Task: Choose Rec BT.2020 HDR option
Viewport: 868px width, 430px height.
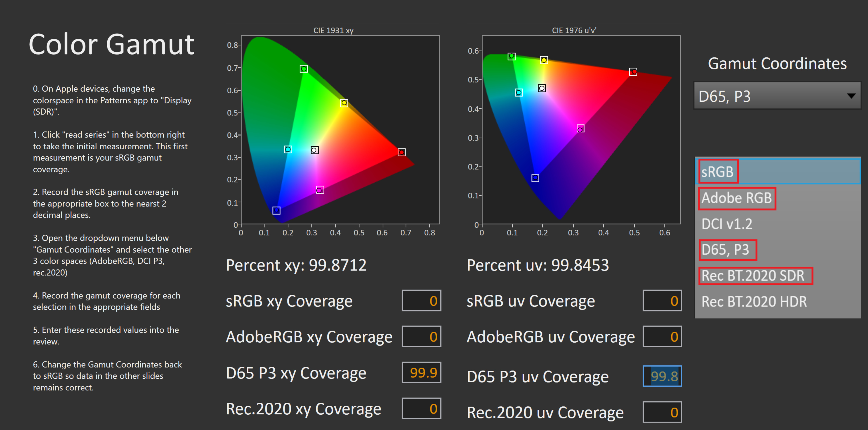Action: pos(754,302)
